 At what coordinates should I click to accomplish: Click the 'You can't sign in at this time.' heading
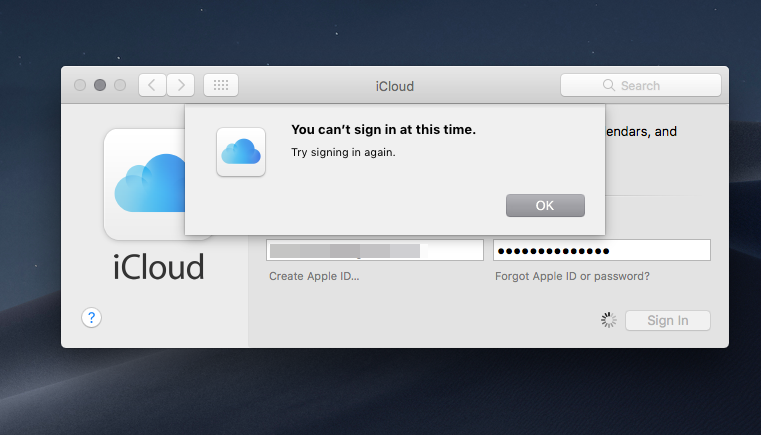click(383, 130)
